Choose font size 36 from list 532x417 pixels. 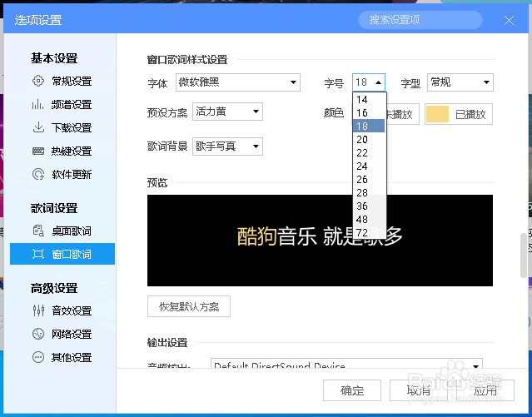coord(369,206)
